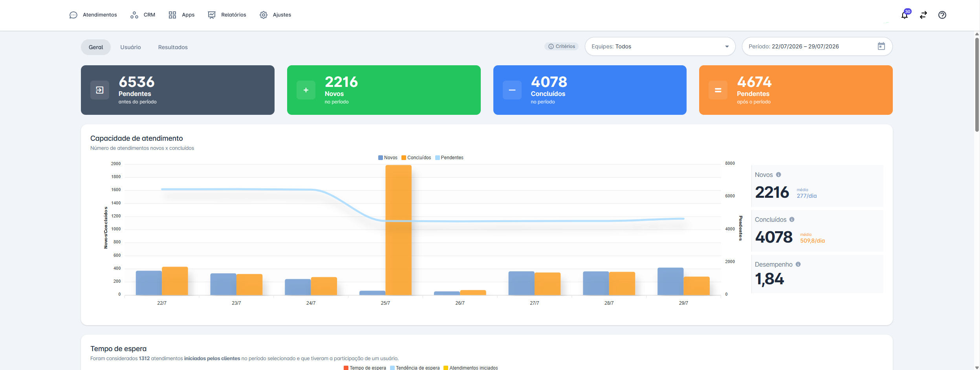Toggle Tempo de espera legend item

tap(365, 368)
